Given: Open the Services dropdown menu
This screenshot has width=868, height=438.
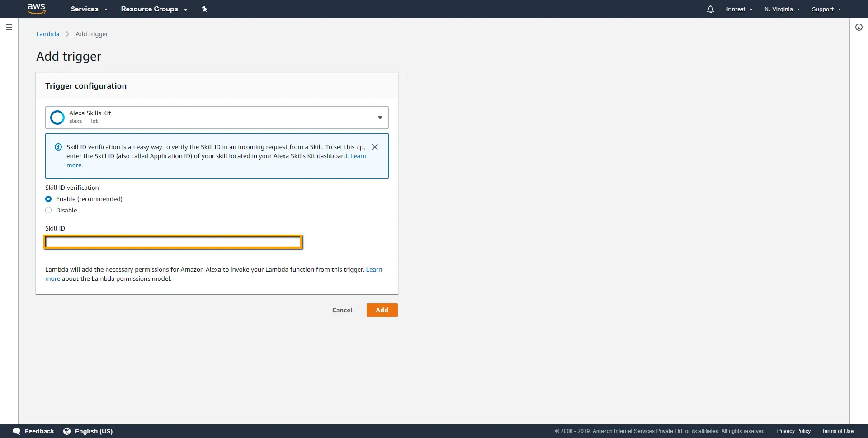Looking at the screenshot, I should (x=89, y=9).
